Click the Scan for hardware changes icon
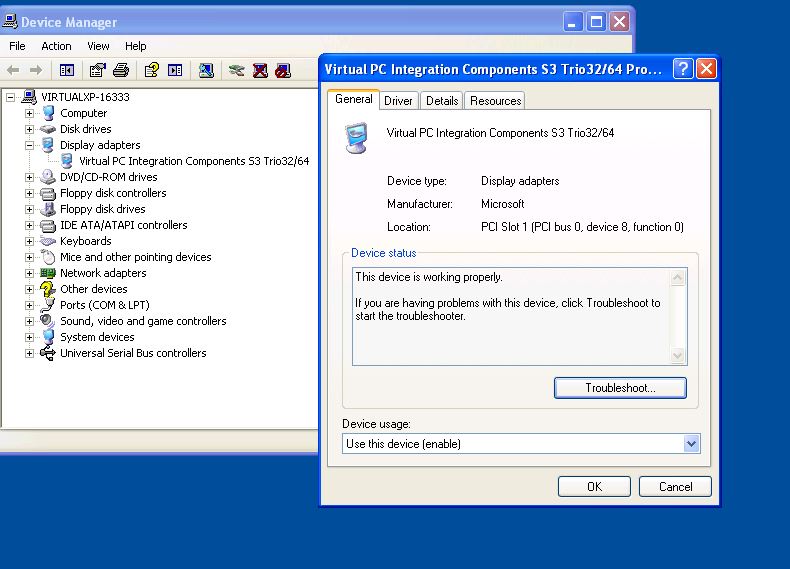The height and width of the screenshot is (569, 790). (206, 70)
